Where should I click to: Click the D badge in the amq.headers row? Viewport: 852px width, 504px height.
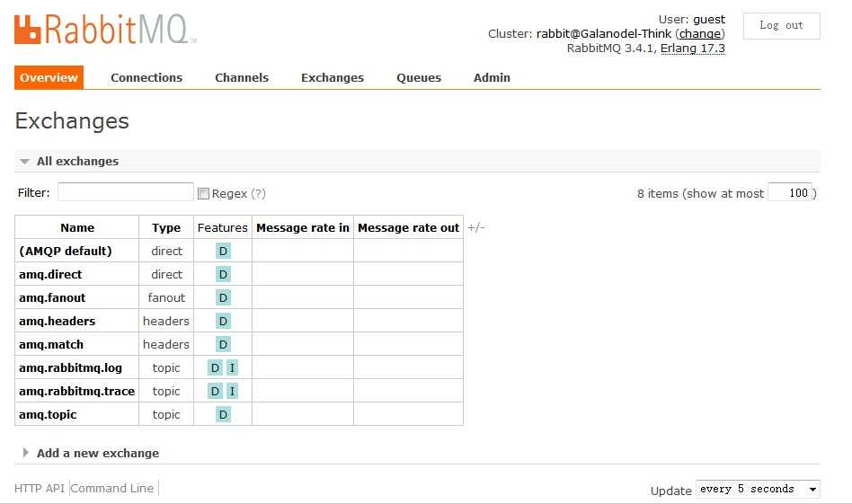tap(223, 321)
